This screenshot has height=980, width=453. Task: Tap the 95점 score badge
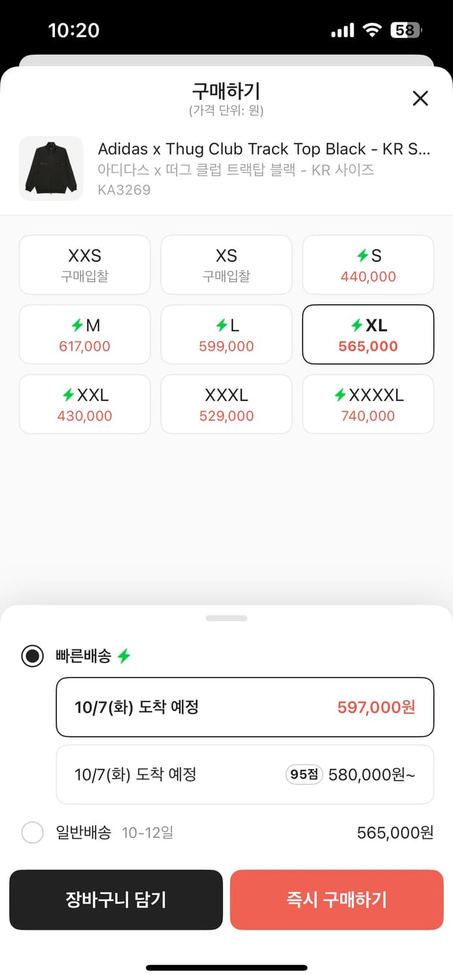304,775
